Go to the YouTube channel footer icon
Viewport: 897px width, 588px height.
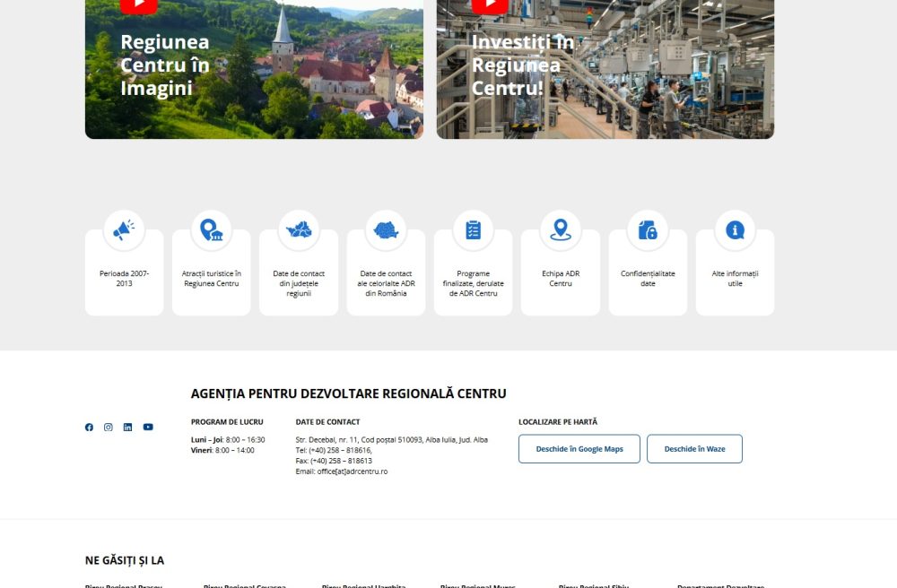[148, 428]
